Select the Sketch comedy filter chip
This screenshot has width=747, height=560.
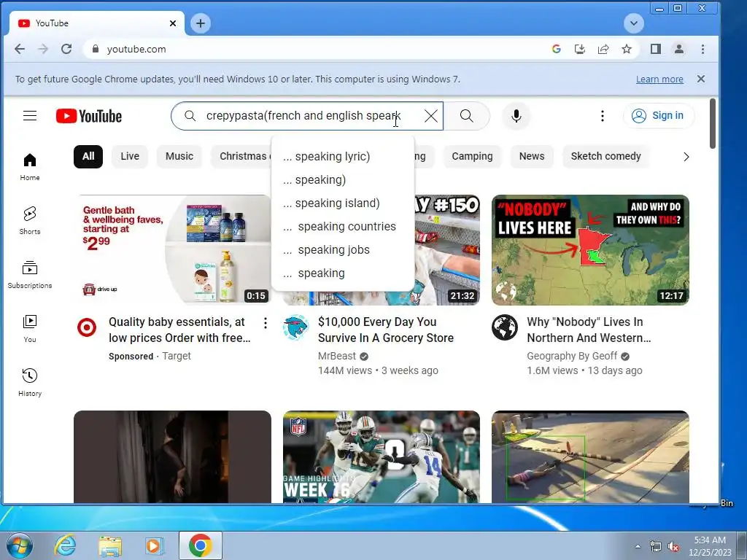[x=605, y=156]
